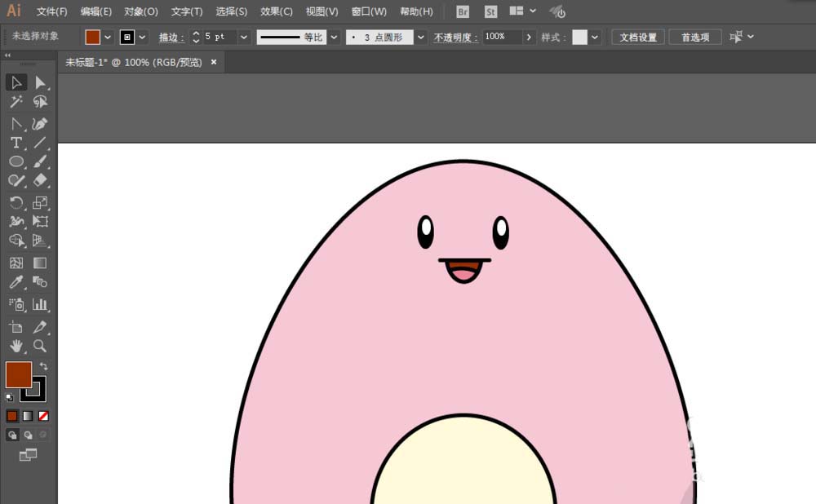
Task: Open the 编辑(E) menu
Action: tap(96, 11)
